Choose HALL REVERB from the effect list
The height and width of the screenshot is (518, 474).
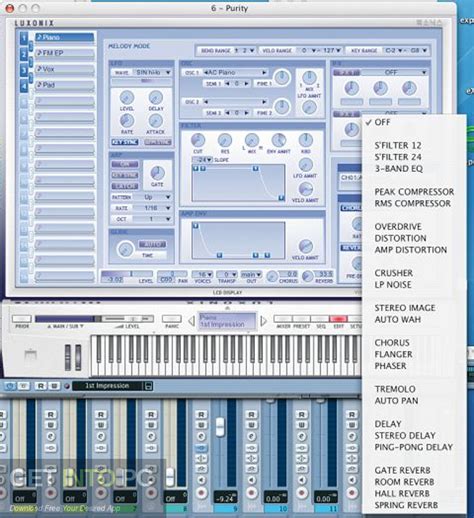coord(402,494)
